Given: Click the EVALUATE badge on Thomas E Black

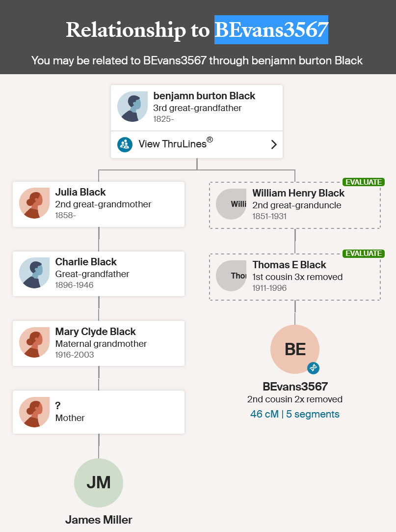Looking at the screenshot, I should (364, 253).
